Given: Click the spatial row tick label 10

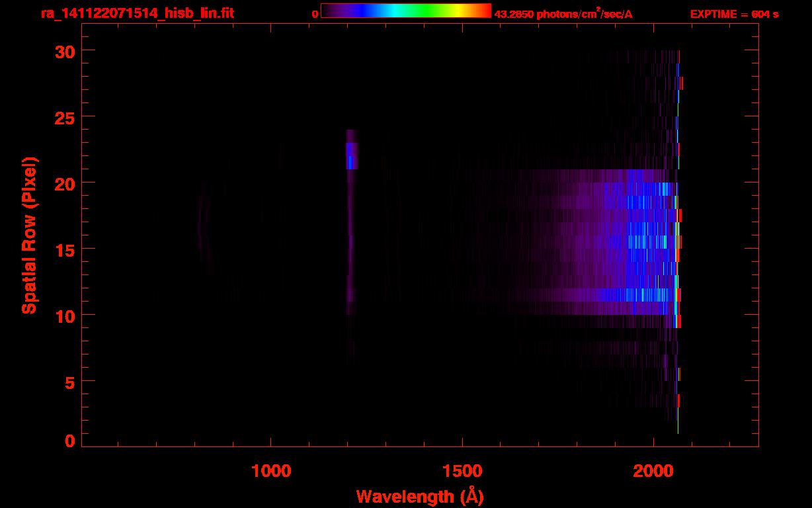Looking at the screenshot, I should [65, 316].
